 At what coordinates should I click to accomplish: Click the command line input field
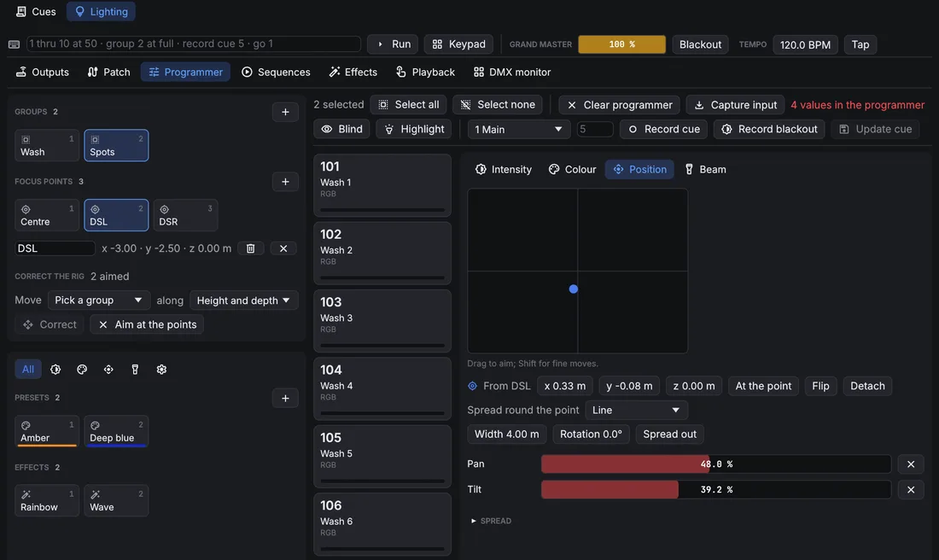194,44
